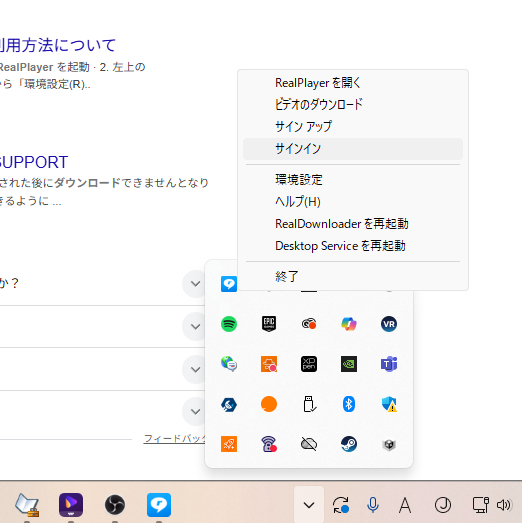Open the XP-Pen tray icon
The width and height of the screenshot is (522, 523).
tap(309, 364)
